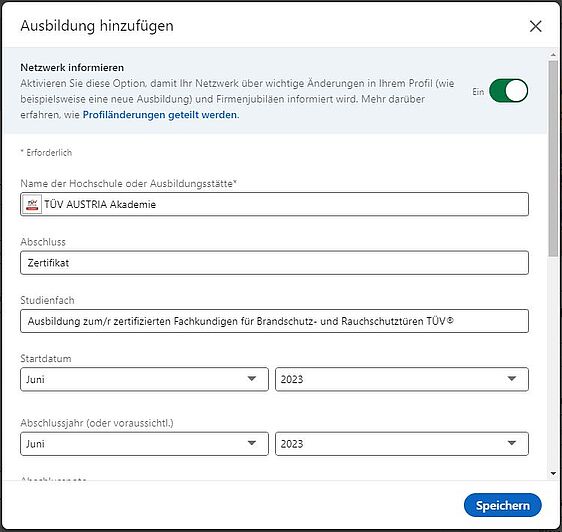Screen dimensions: 562x532
Task: Turn off Netzwerk informieren switch
Action: point(508,91)
